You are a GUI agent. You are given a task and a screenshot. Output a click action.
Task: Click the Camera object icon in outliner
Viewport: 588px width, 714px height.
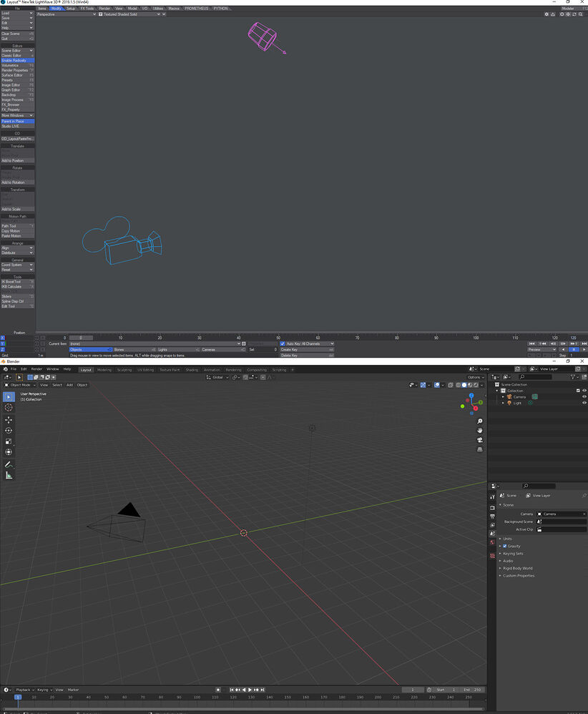tap(509, 396)
